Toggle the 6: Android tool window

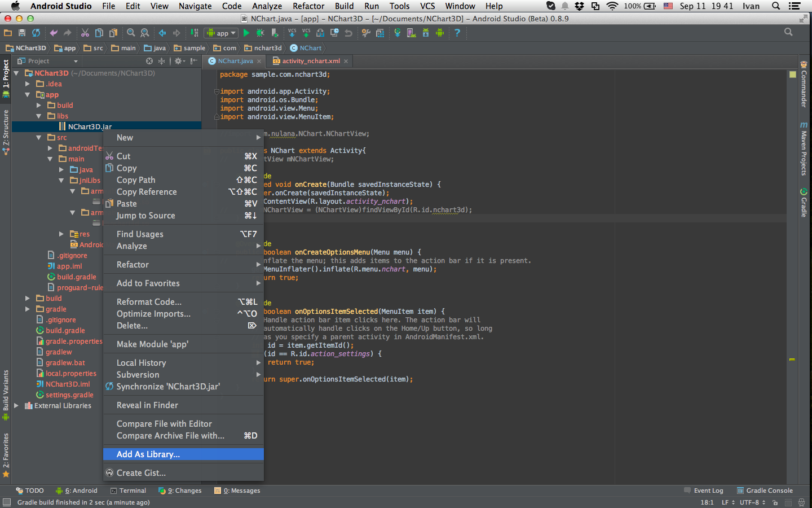coord(77,491)
